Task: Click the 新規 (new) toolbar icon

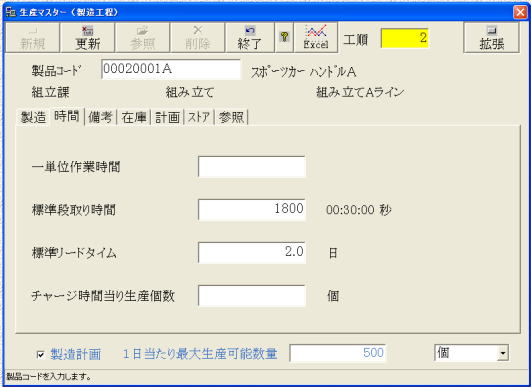Action: click(x=33, y=37)
